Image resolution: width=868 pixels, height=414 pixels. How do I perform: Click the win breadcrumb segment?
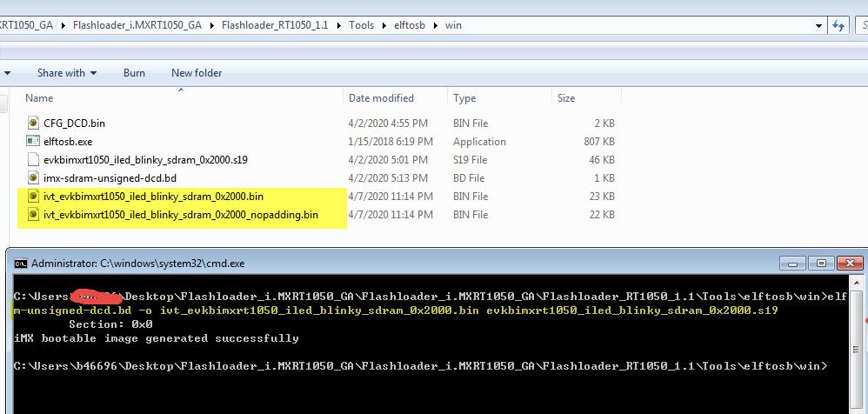453,25
